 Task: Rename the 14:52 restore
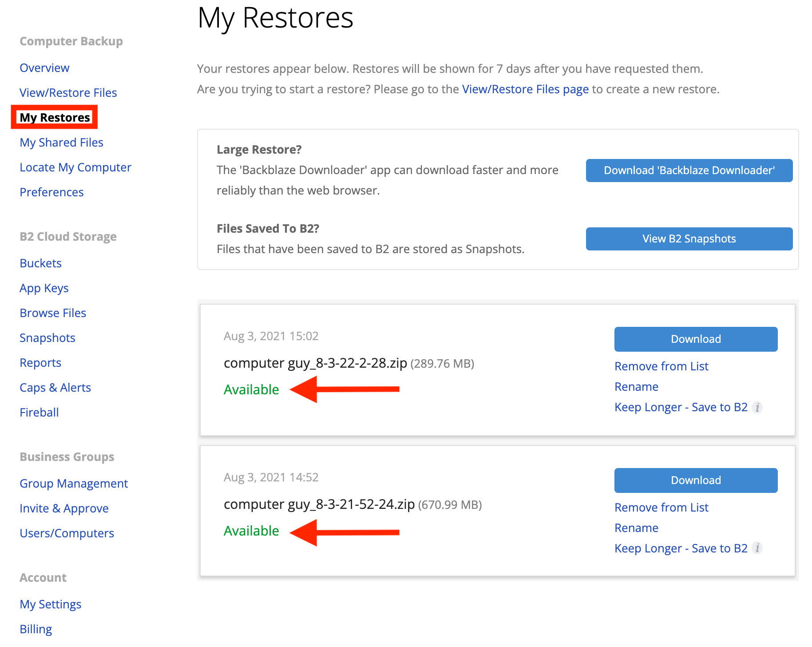pyautogui.click(x=636, y=528)
